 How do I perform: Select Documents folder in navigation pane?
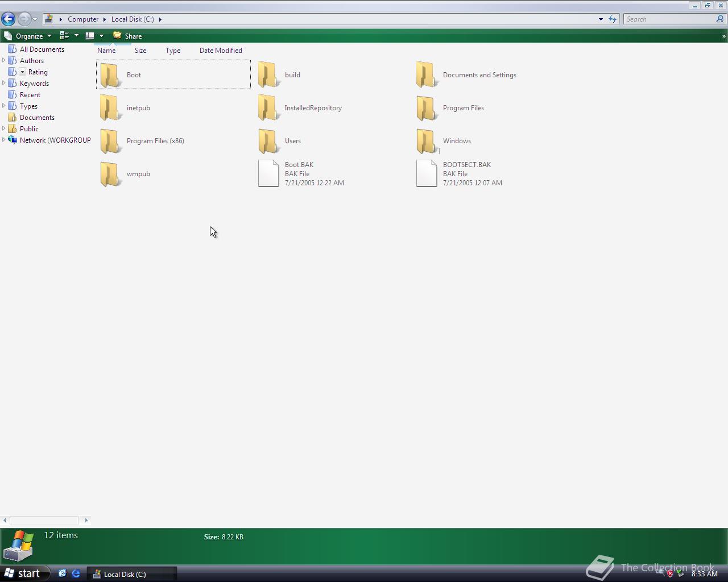(37, 118)
